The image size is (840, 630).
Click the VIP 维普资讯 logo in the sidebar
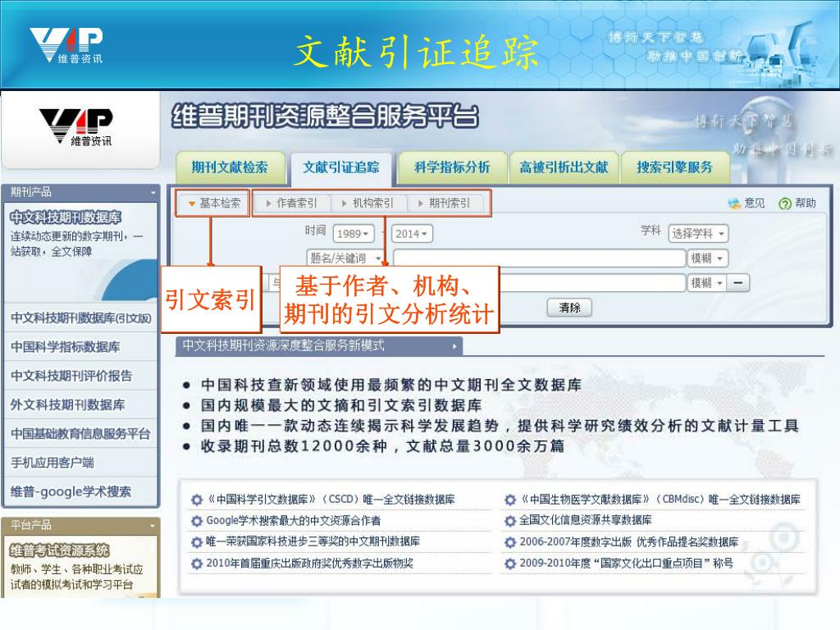click(75, 126)
